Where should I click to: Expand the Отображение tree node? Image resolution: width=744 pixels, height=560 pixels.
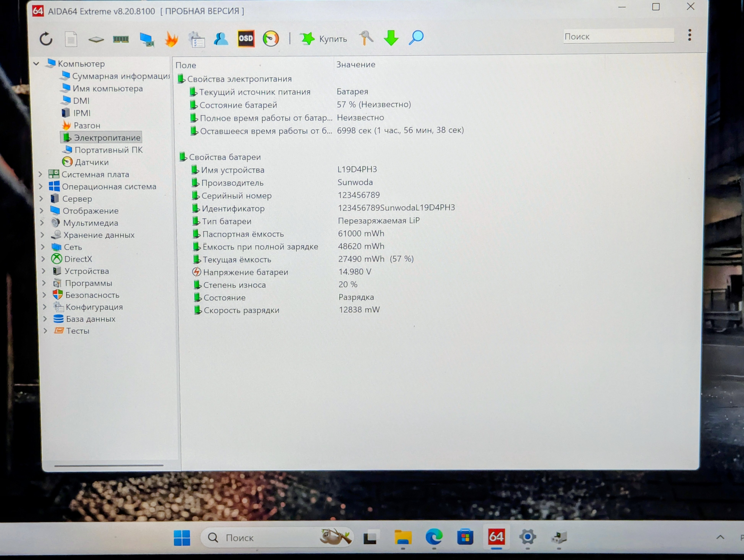pyautogui.click(x=42, y=211)
